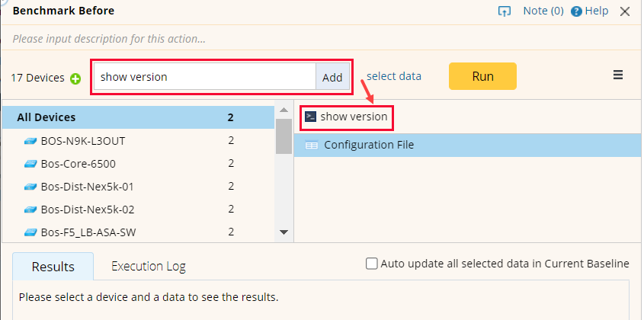Click the blue Help question mark icon

coord(576,11)
